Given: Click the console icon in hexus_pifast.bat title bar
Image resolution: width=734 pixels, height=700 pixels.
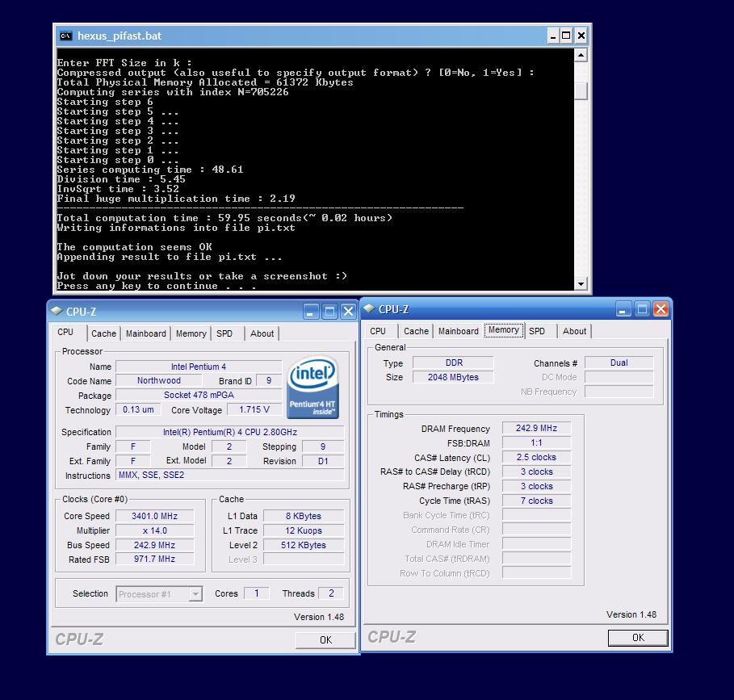Looking at the screenshot, I should tap(65, 36).
